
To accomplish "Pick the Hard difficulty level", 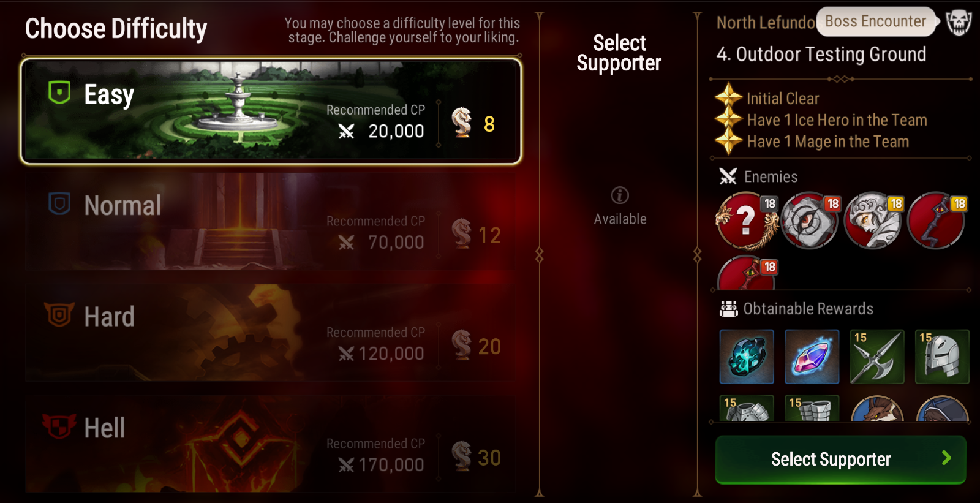I will (x=271, y=333).
